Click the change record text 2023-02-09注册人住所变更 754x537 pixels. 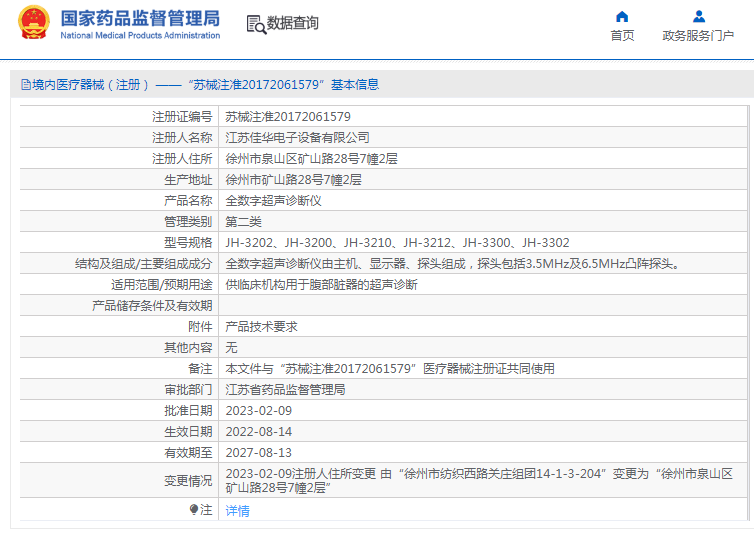[479, 481]
